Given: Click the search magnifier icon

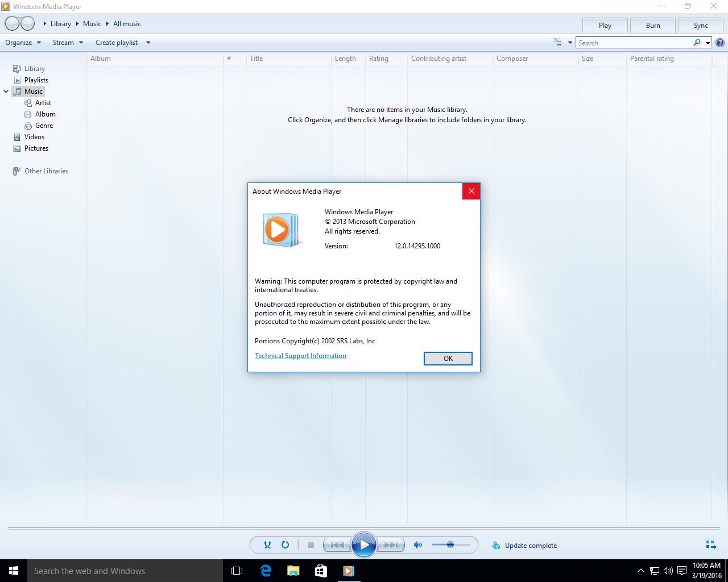Looking at the screenshot, I should click(697, 43).
